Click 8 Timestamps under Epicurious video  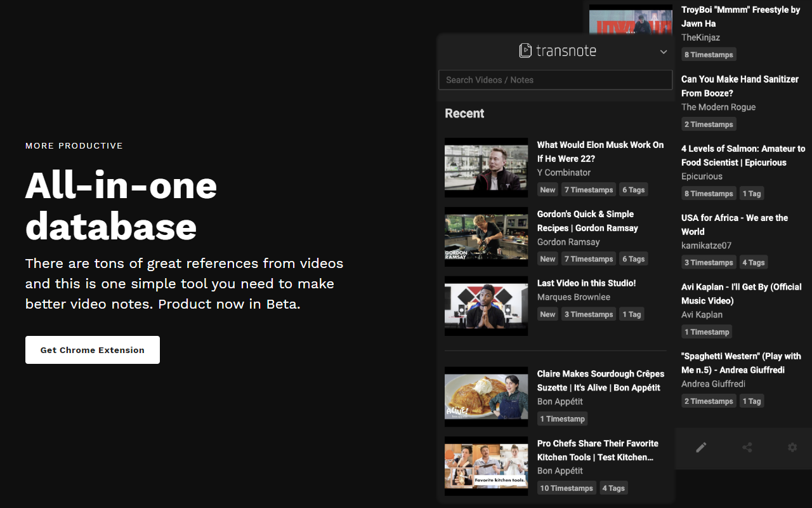click(709, 194)
